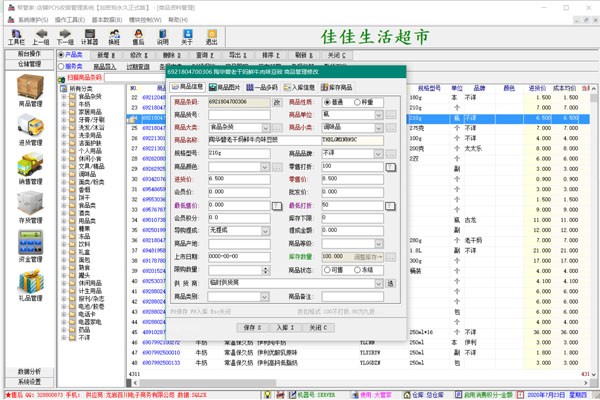Viewport: 600px width, 400px height.
Task: Click the 选 supplier select button
Action: 390,283
